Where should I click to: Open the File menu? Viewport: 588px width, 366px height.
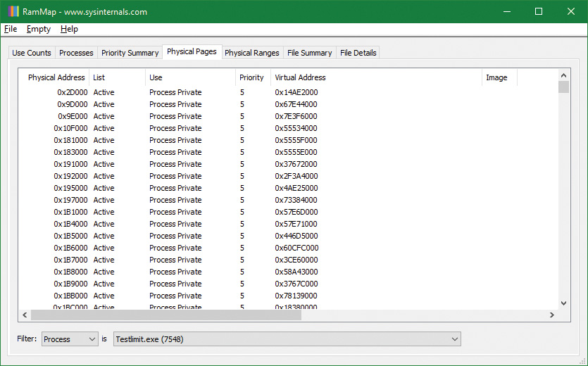pyautogui.click(x=11, y=29)
